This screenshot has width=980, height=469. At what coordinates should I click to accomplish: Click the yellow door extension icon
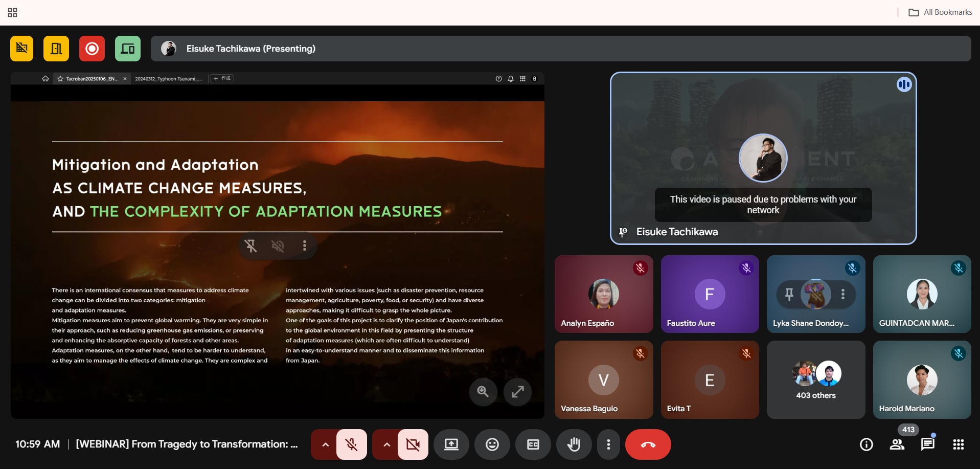click(x=56, y=49)
